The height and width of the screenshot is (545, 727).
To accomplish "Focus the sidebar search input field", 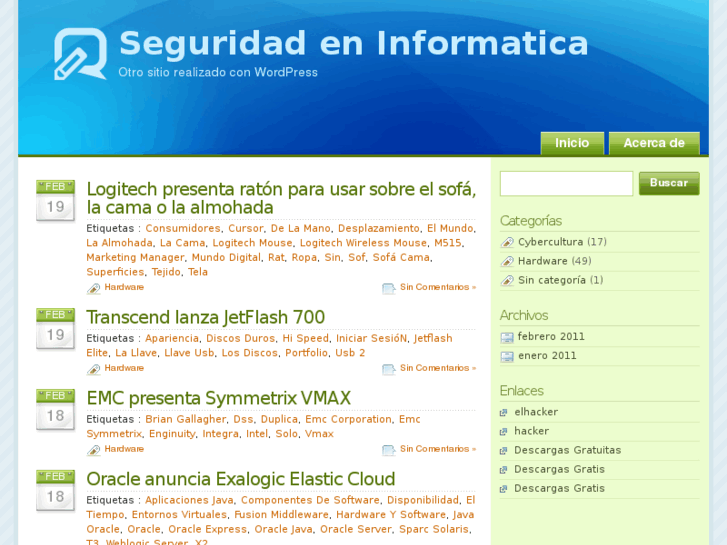I will 566,183.
